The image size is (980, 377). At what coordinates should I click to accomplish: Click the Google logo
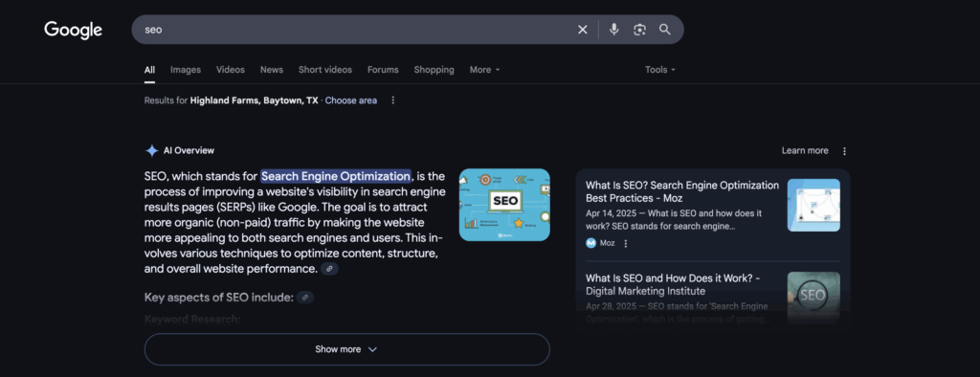pyautogui.click(x=73, y=30)
